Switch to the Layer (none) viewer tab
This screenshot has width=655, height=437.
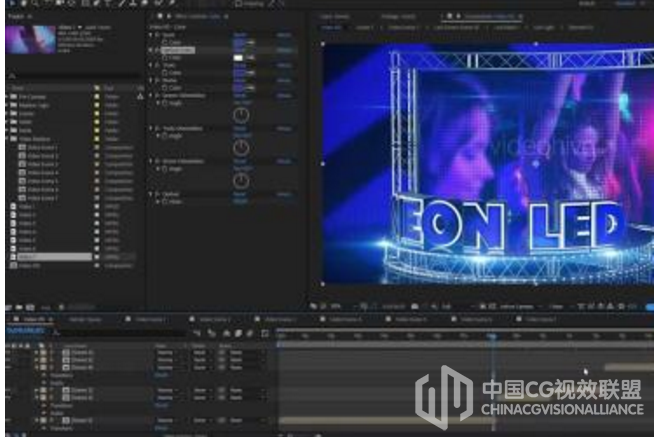click(x=335, y=17)
